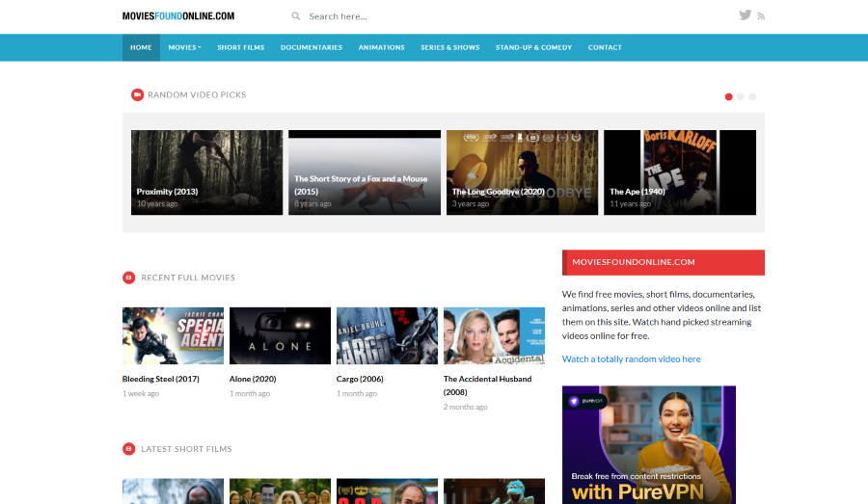Image resolution: width=868 pixels, height=504 pixels.
Task: Open The Long Goodbye (2020) thumbnail
Action: click(x=522, y=172)
